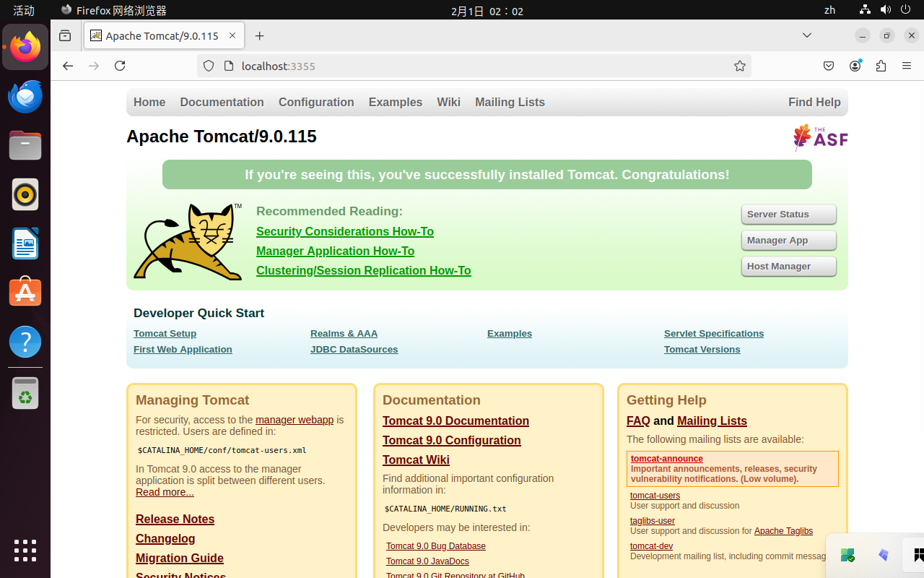Image resolution: width=924 pixels, height=578 pixels.
Task: Click the Tomcat cat logo image
Action: tap(188, 241)
